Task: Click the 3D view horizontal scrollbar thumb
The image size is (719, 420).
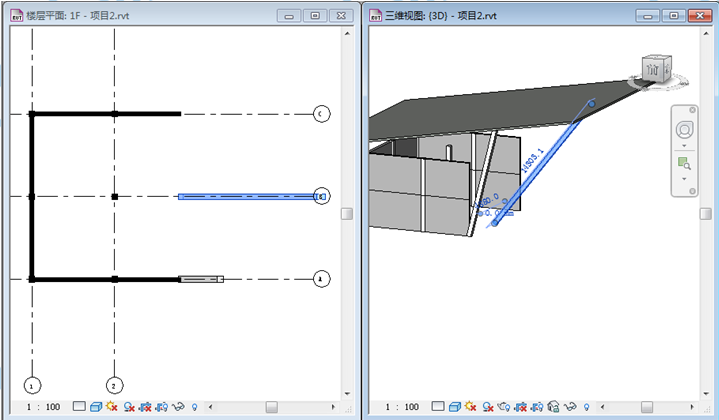Action: [647, 407]
